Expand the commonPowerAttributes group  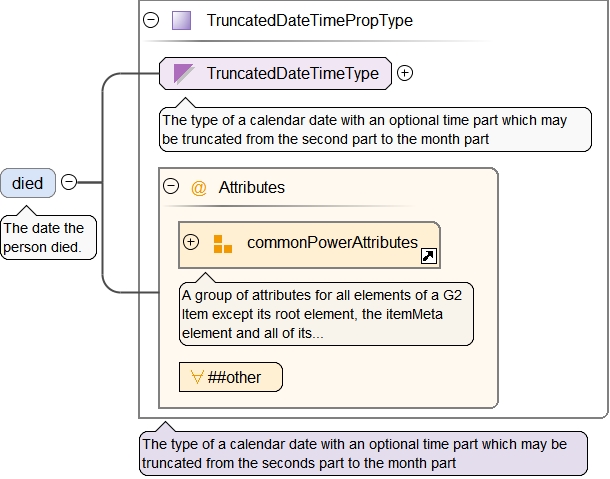(x=192, y=242)
